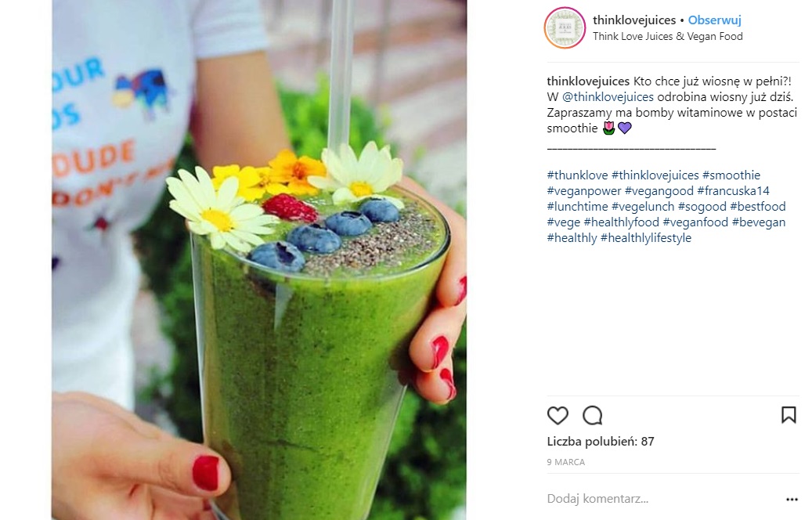
Task: Open the #healthlylifestyle hashtag
Action: click(646, 238)
